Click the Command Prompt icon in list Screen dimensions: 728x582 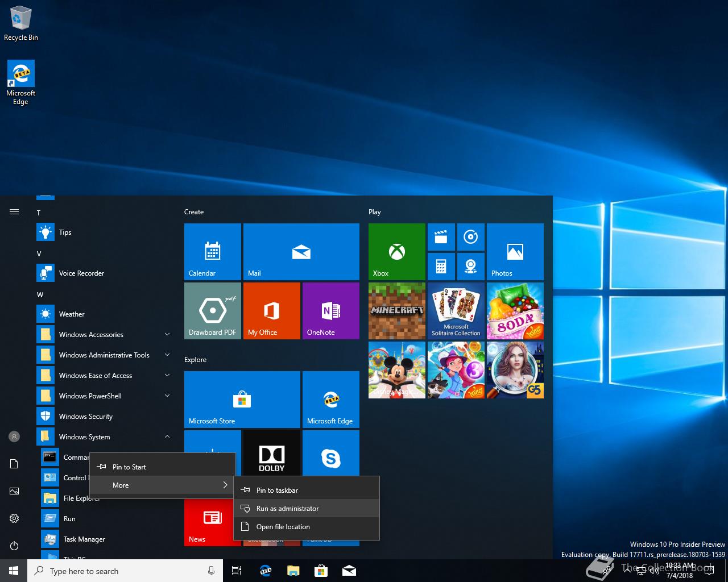50,457
